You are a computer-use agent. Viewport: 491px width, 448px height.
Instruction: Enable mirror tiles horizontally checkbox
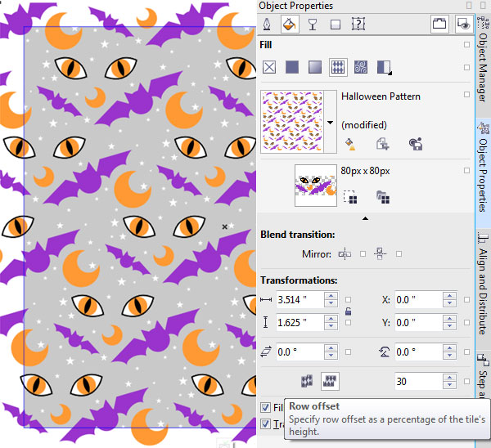[363, 253]
